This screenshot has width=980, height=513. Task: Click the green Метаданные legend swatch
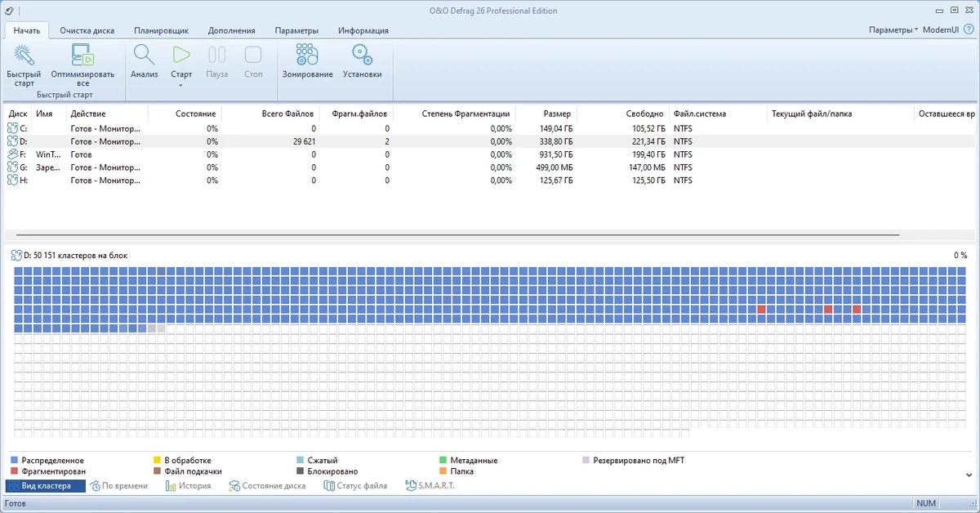pos(443,461)
